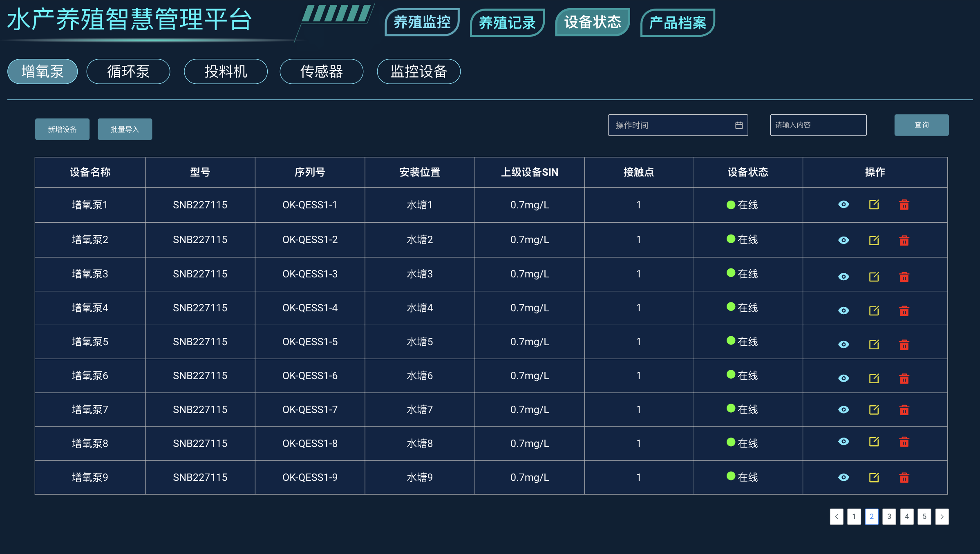Click the 新增设备 button
The width and height of the screenshot is (980, 554).
coord(62,129)
